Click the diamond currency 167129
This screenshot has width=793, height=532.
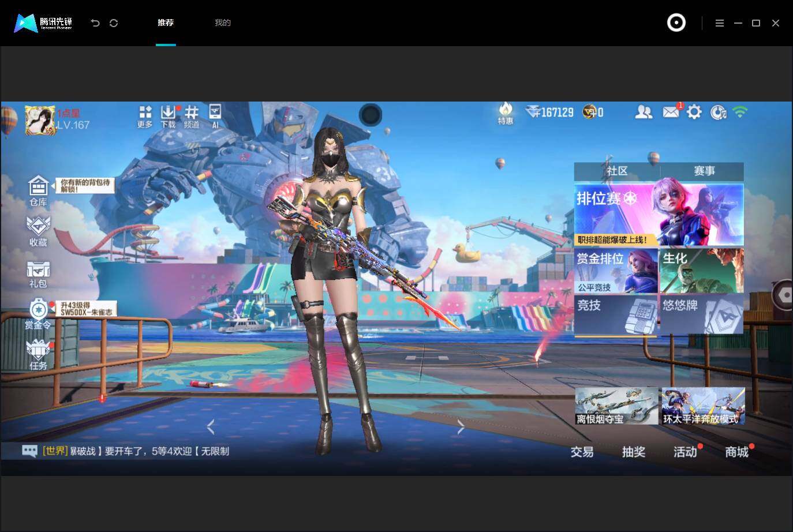coord(549,112)
